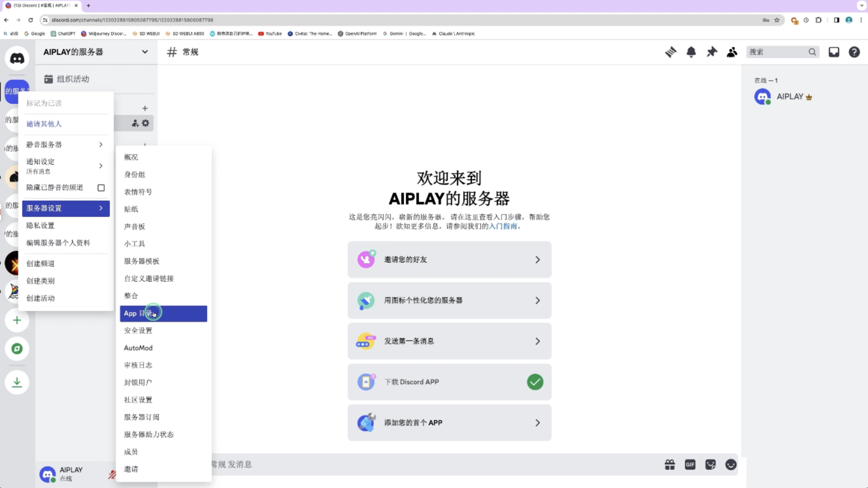Open invite your friends card arrow
This screenshot has width=868, height=488.
click(538, 260)
